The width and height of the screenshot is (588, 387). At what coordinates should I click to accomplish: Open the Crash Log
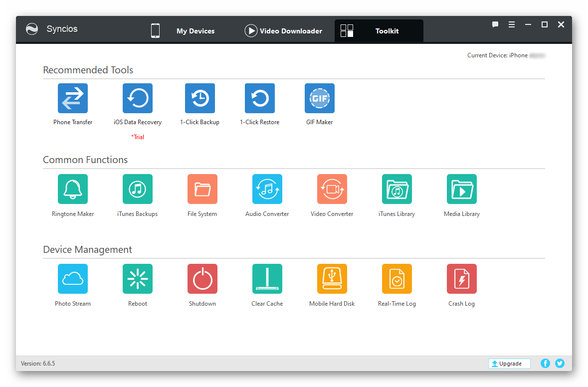click(462, 279)
